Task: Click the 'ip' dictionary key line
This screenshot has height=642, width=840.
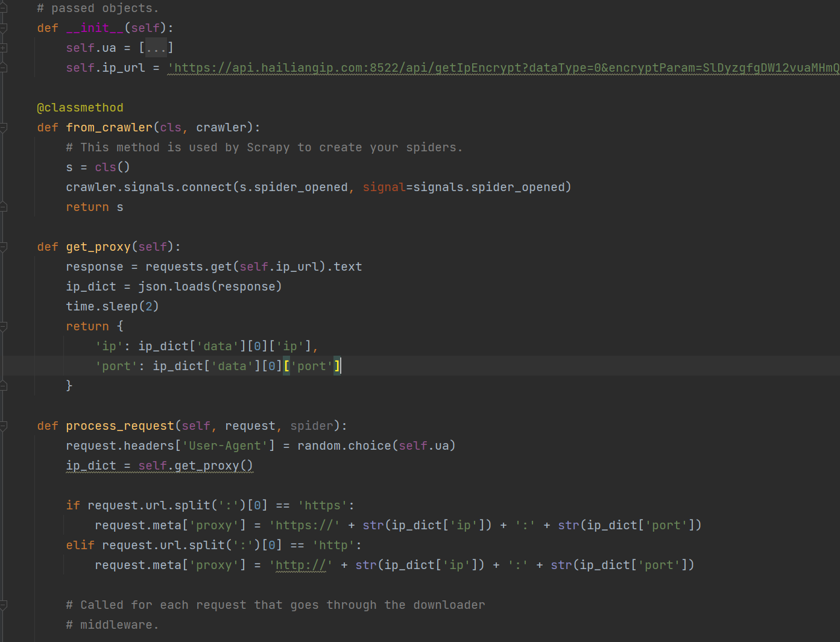Action: 206,346
